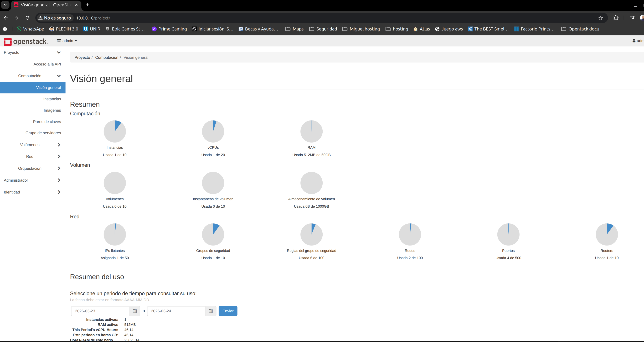The image size is (644, 342).
Task: Open the end date calendar picker
Action: pos(211,311)
